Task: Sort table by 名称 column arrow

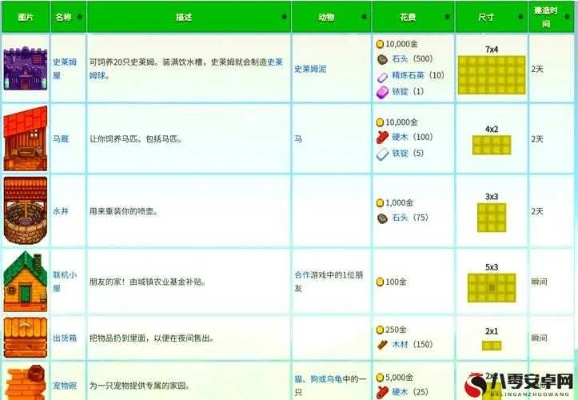Action: coord(80,17)
